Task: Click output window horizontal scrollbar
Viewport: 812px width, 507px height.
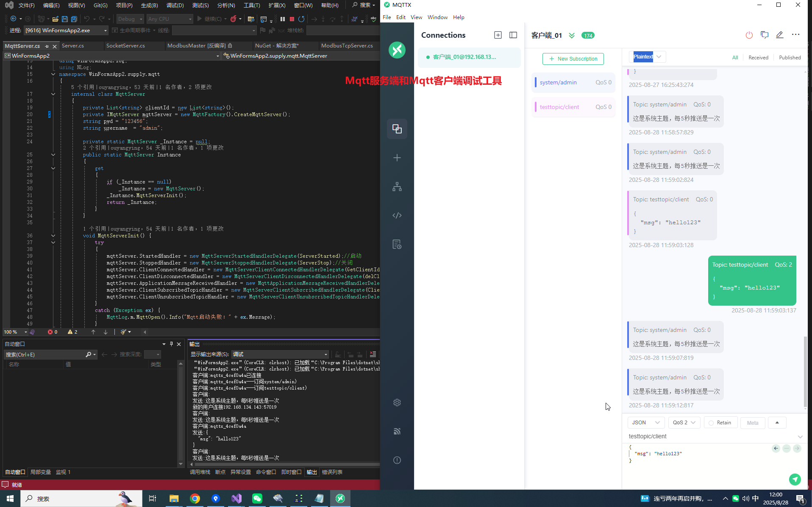Action: pyautogui.click(x=286, y=464)
